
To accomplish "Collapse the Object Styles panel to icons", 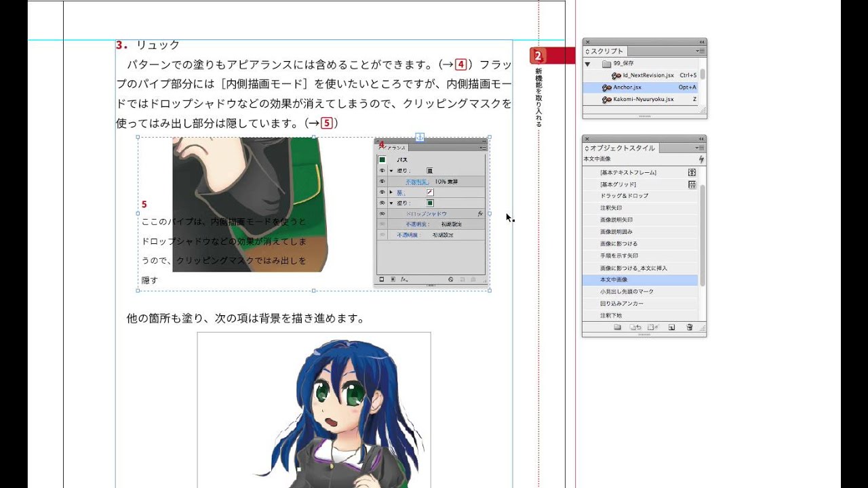I will click(x=701, y=138).
